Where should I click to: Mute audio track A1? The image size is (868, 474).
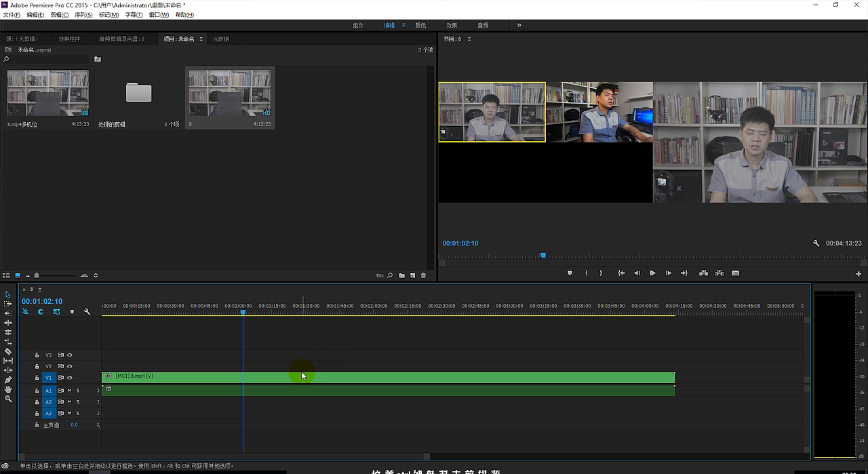point(69,391)
